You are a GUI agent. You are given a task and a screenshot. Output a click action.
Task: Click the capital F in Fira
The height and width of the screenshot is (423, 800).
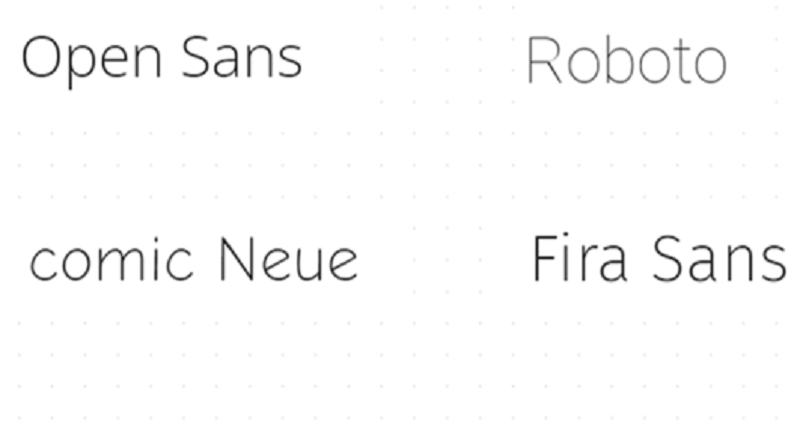pyautogui.click(x=544, y=258)
